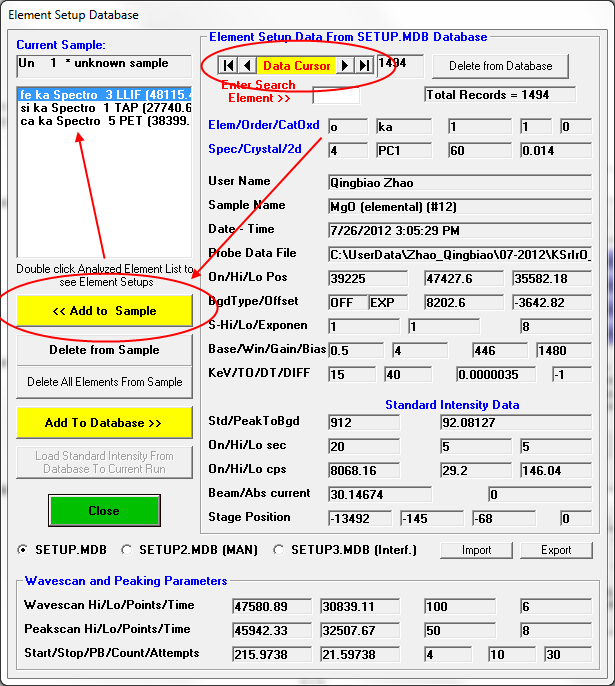Screen dimensions: 615x686
Task: Click the green Close button
Action: [104, 510]
